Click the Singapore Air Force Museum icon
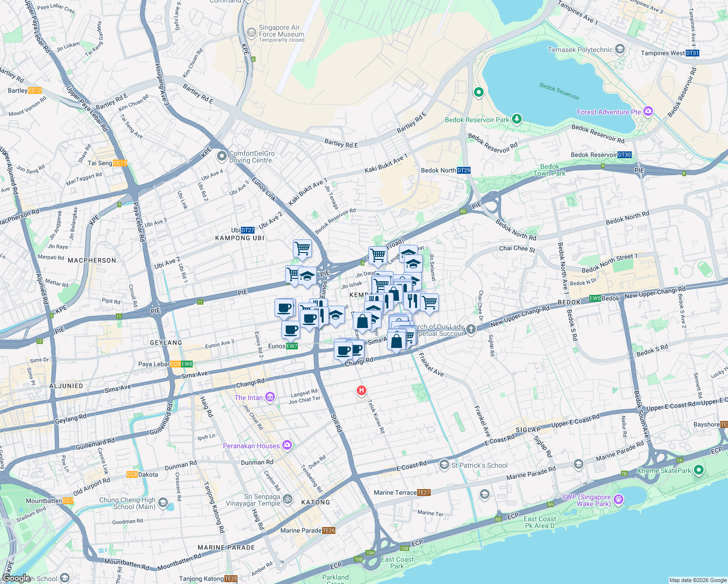The height and width of the screenshot is (584, 728). pos(251,33)
